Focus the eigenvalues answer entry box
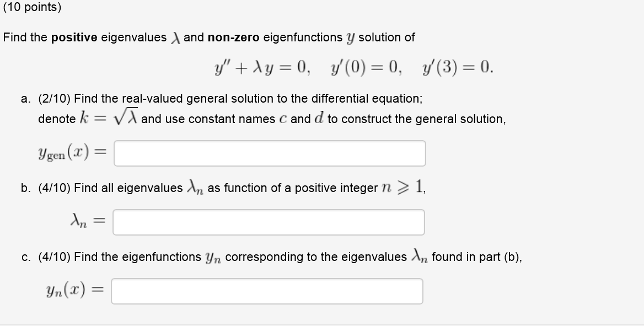This screenshot has width=644, height=331. [269, 222]
